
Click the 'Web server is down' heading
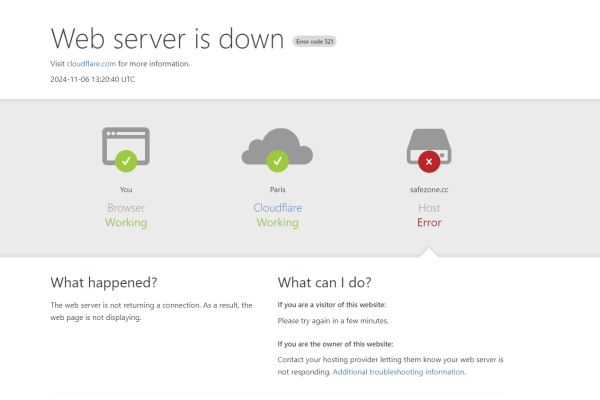tap(167, 39)
